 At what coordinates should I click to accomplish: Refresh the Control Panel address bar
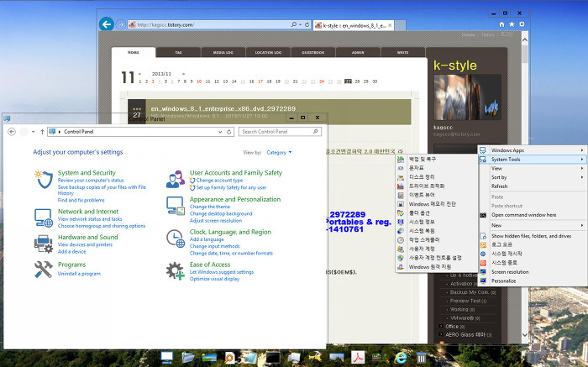[x=228, y=132]
